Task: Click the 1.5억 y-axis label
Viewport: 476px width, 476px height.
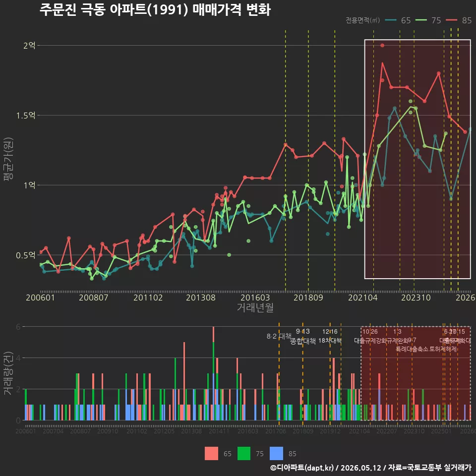Action: click(26, 116)
